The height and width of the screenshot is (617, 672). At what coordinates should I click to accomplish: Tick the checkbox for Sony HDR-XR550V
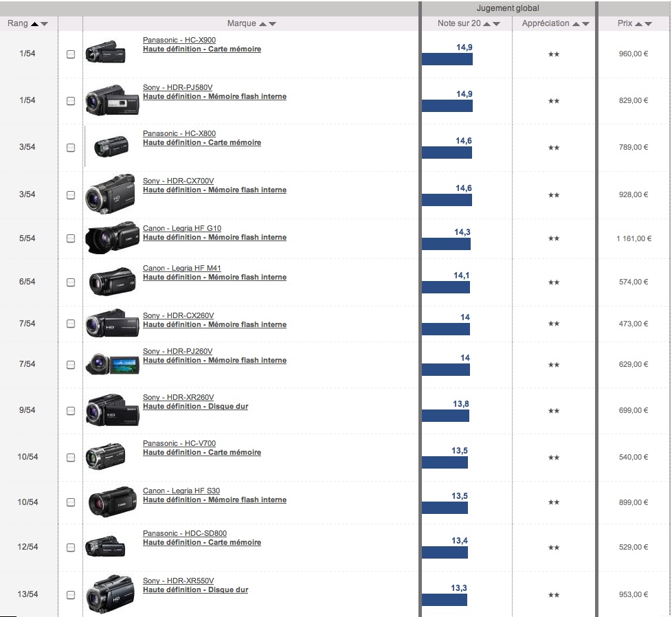click(71, 595)
